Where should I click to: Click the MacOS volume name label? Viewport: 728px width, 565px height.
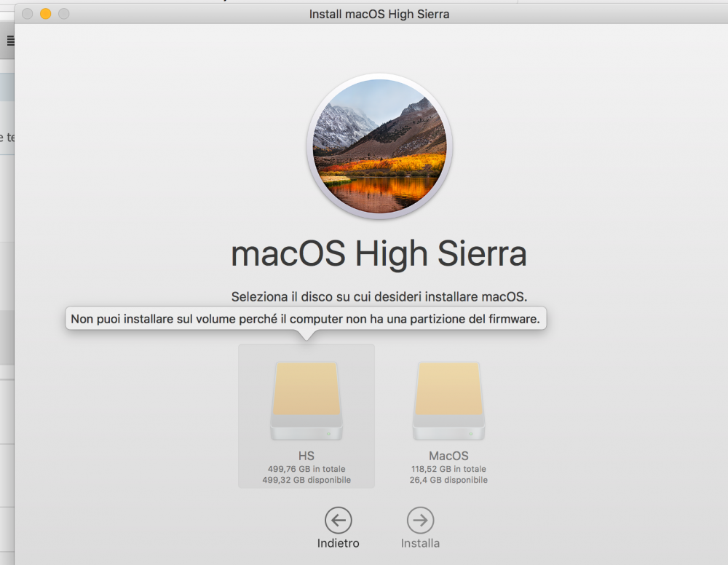click(x=448, y=456)
